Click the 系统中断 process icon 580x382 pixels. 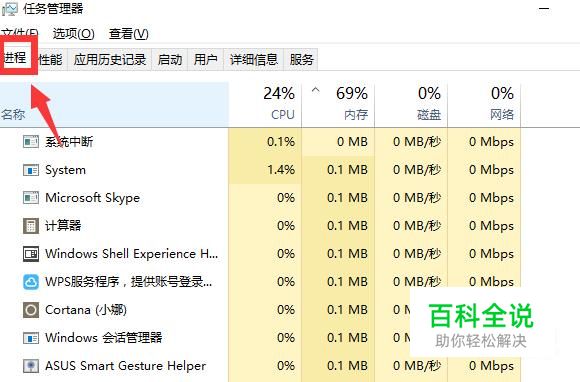[31, 142]
